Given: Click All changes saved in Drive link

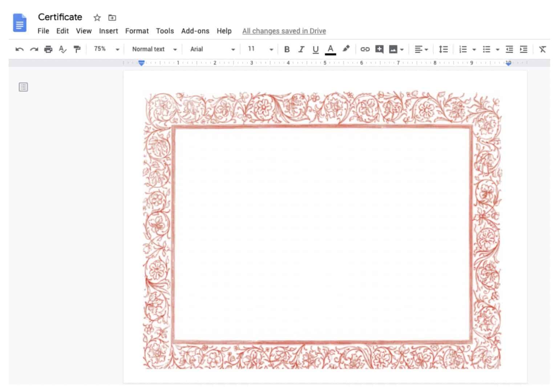Looking at the screenshot, I should click(284, 31).
